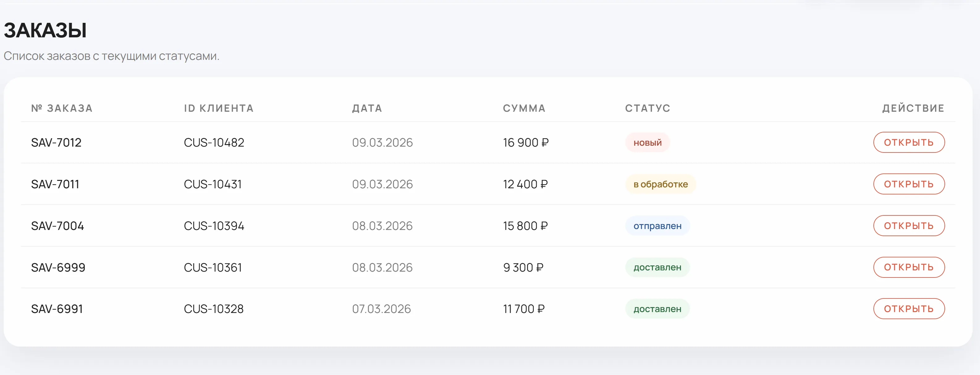Open order SAV-7012 with ОТКРЫТЬ button
Screen dimensions: 980x375
tap(909, 143)
